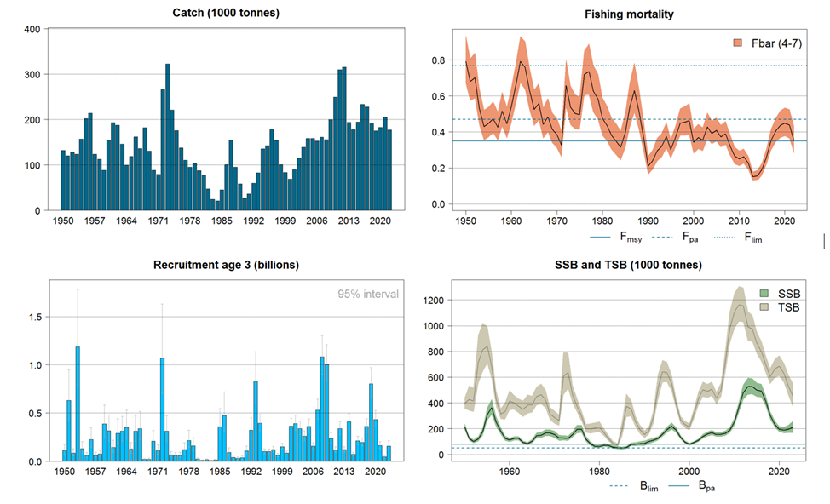
Task: Click the 'Catch (1000 tonnes)' chart title
Action: click(x=226, y=13)
